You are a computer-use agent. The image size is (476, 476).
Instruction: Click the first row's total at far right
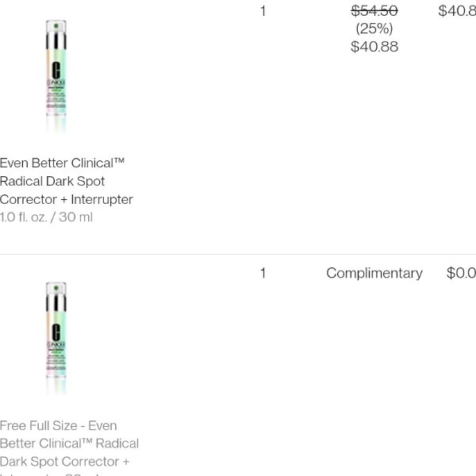457,11
